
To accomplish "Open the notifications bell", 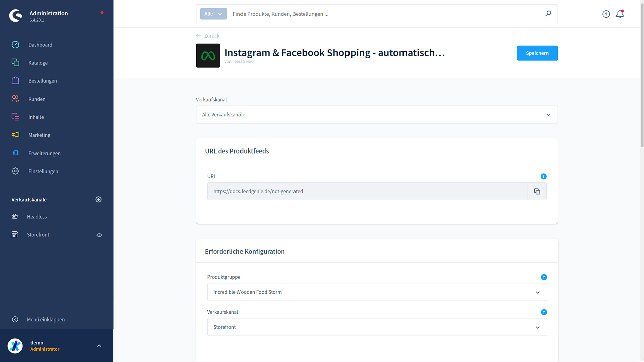I will (620, 14).
